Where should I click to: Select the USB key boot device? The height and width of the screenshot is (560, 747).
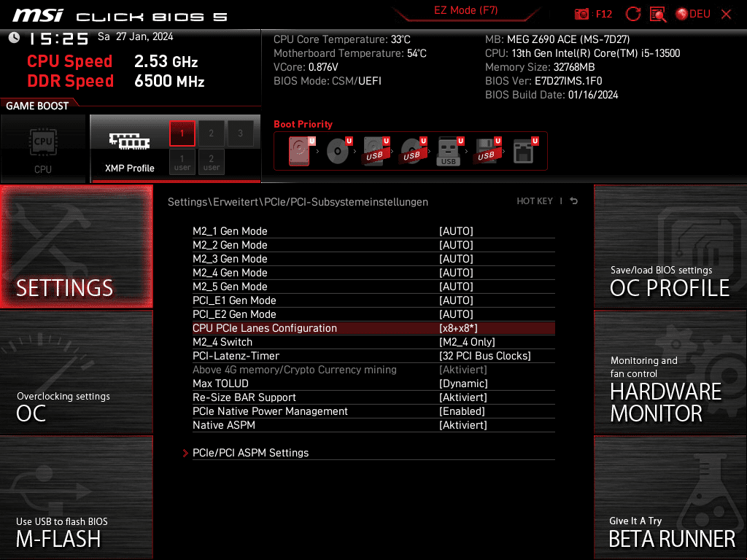pyautogui.click(x=450, y=151)
